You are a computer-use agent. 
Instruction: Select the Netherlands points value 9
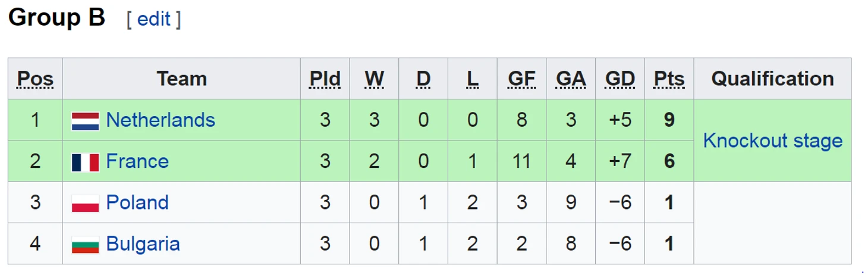pyautogui.click(x=669, y=120)
